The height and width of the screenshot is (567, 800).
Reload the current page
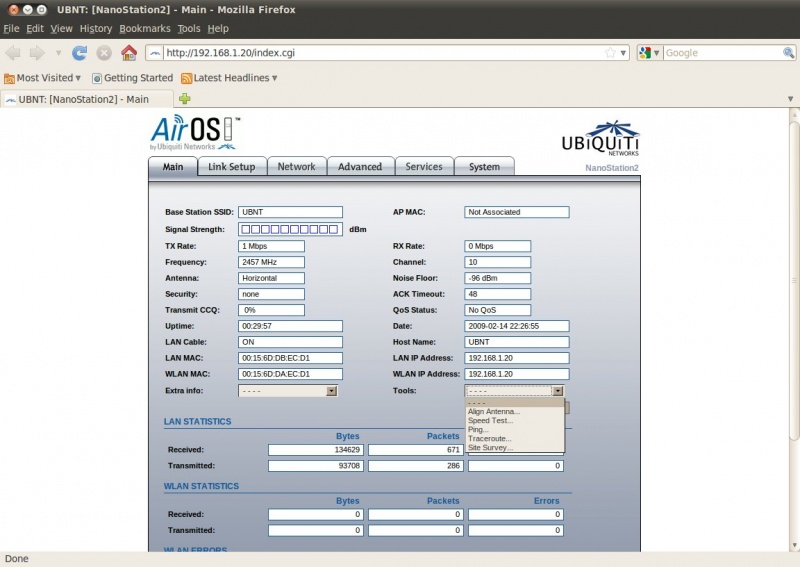point(80,53)
